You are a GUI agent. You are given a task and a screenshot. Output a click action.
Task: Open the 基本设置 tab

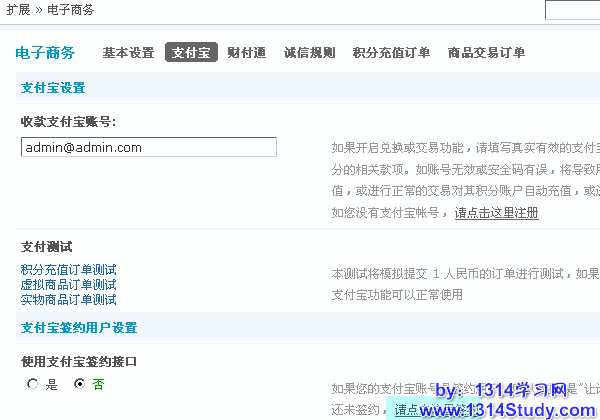128,53
